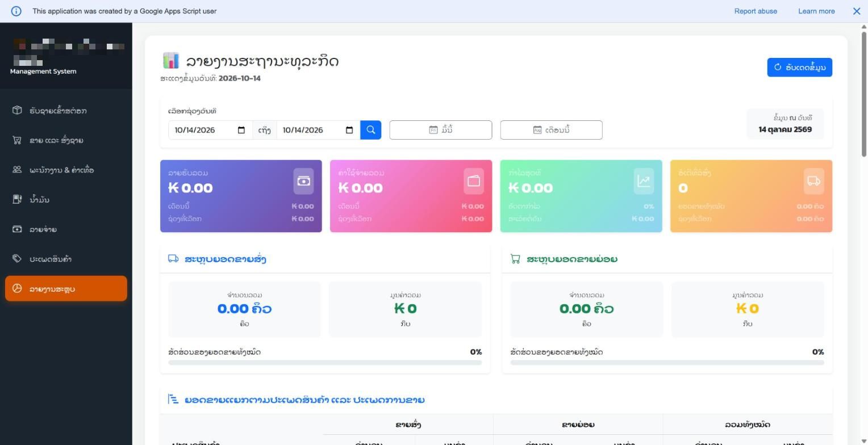Click the ເດືອນນີ້ this month button
868x445 pixels.
(551, 130)
